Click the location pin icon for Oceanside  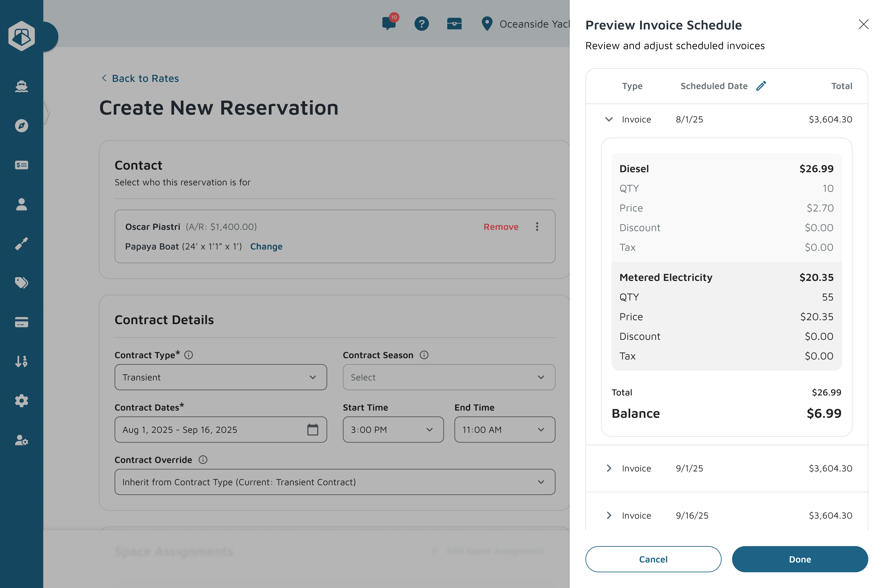(x=487, y=24)
